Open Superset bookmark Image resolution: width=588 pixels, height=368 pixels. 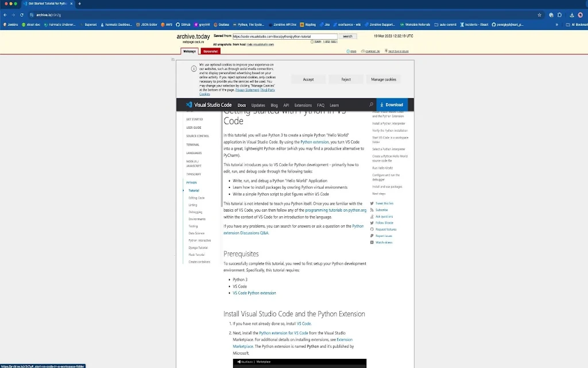pos(88,25)
